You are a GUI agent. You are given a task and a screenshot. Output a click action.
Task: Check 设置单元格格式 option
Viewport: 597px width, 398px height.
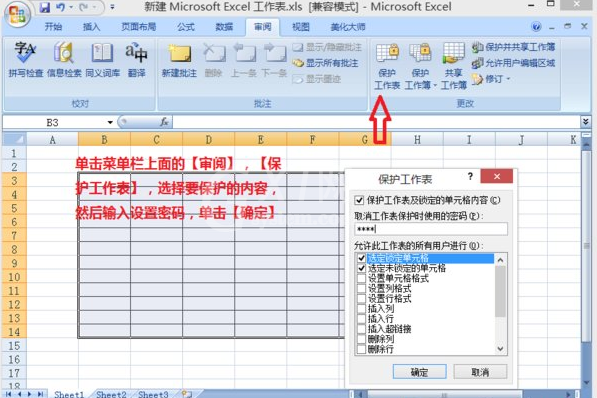[361, 278]
